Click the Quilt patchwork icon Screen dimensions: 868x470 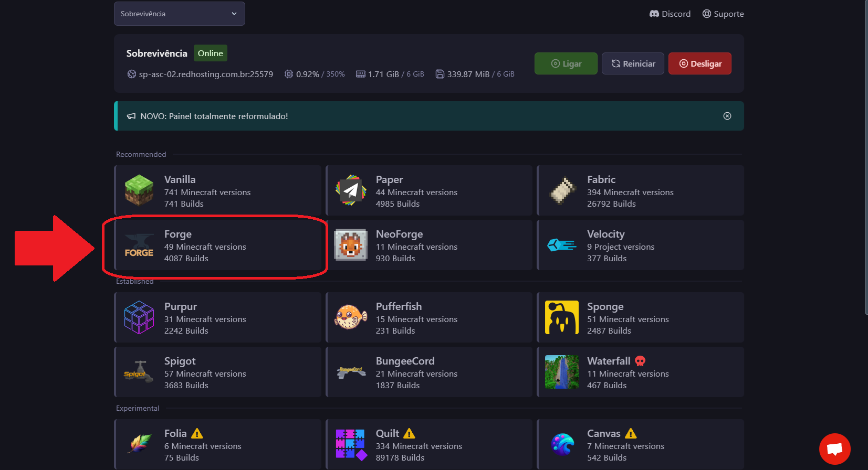(x=351, y=444)
